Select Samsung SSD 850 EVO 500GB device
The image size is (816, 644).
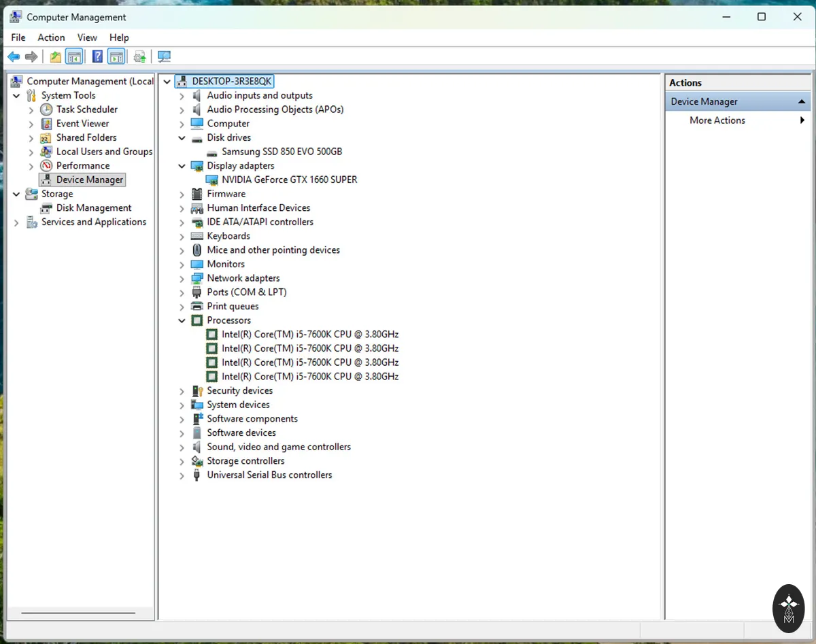pos(282,152)
